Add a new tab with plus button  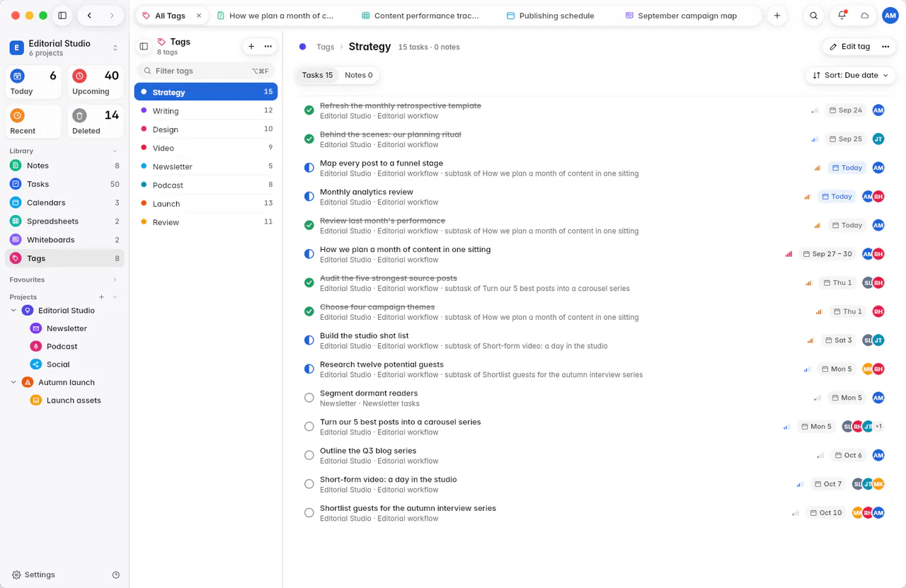[777, 16]
